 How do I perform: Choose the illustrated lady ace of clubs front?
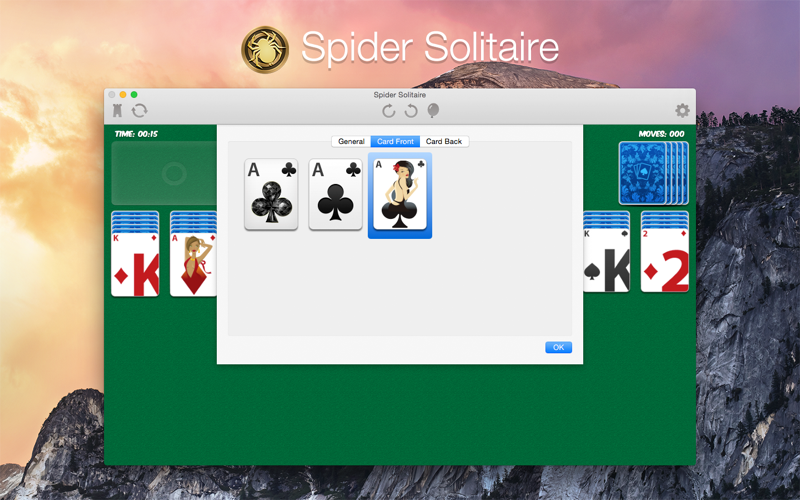point(400,194)
